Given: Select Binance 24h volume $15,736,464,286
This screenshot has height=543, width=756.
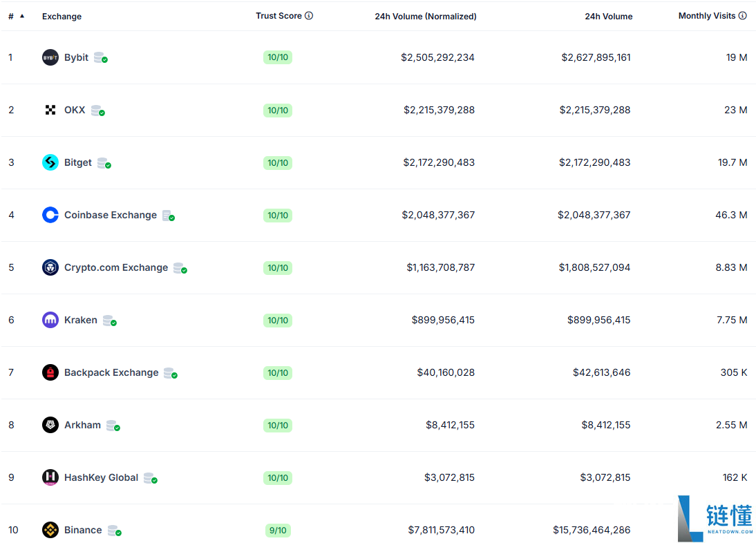Looking at the screenshot, I should click(592, 530).
